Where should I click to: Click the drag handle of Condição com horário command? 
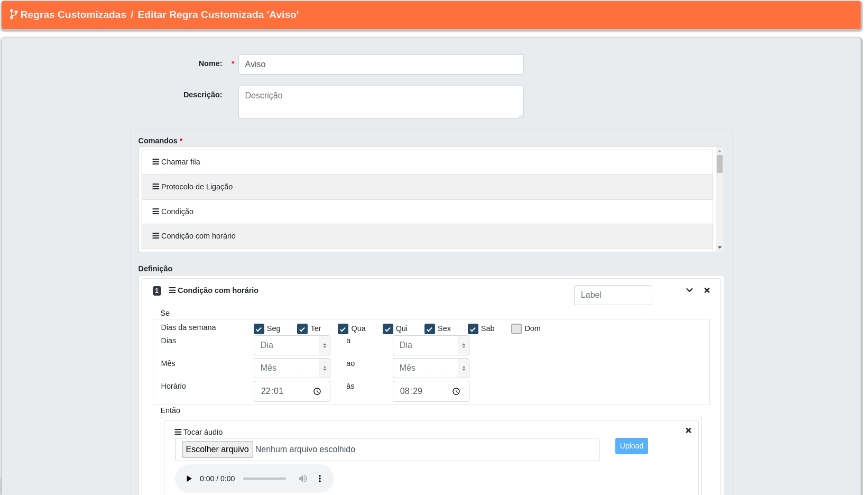coord(156,236)
